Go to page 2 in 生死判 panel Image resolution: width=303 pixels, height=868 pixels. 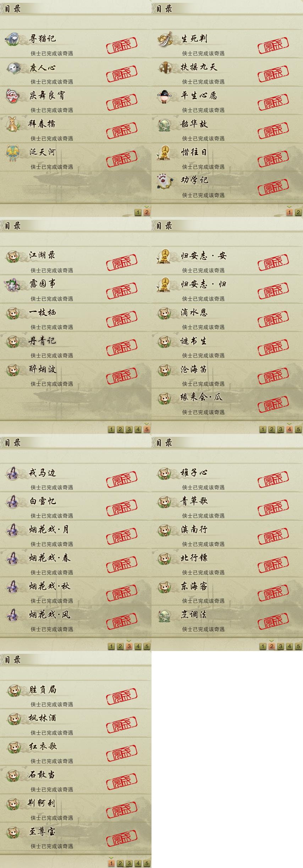[298, 212]
